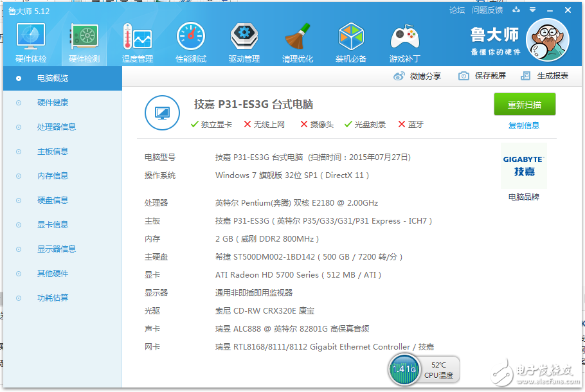The width and height of the screenshot is (585, 392).
Task: Click the desktop computer circle icon
Action: [162, 112]
